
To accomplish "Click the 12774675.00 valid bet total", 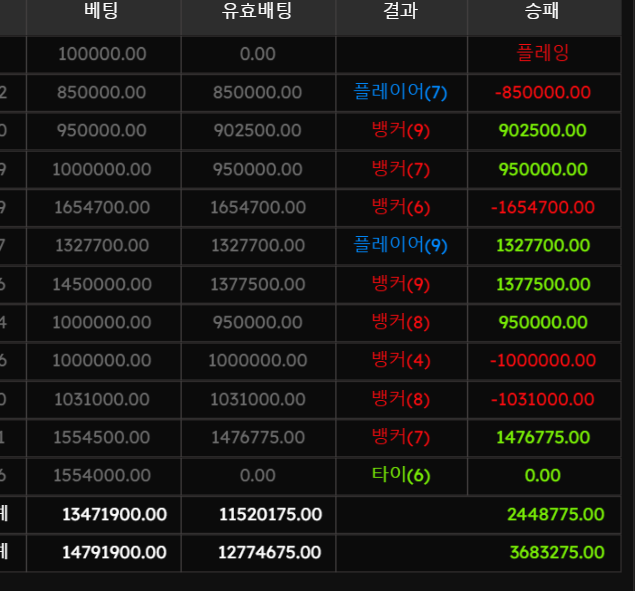I will (270, 552).
